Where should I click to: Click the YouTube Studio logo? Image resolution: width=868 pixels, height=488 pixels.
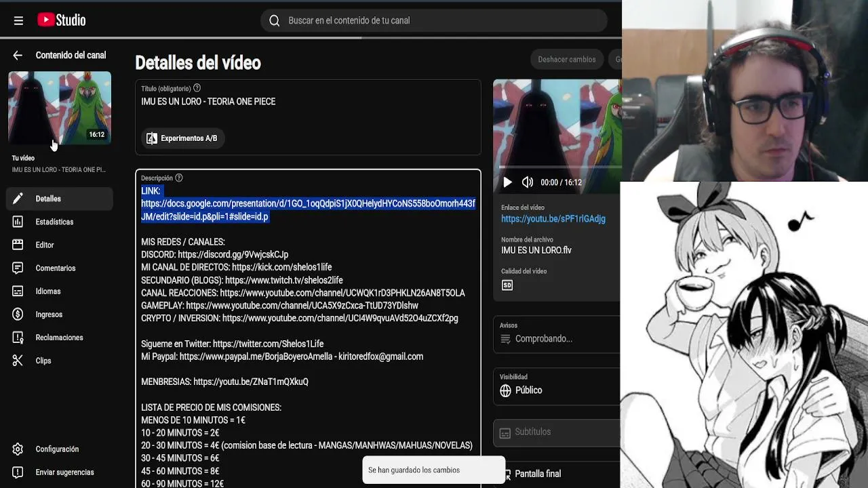(x=62, y=20)
